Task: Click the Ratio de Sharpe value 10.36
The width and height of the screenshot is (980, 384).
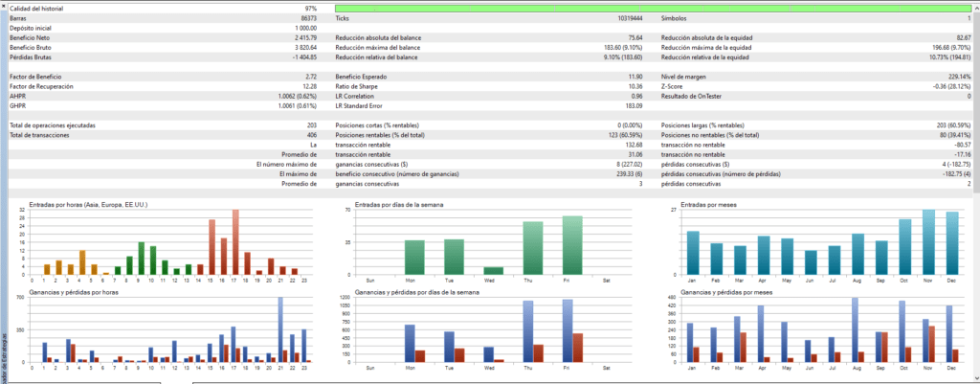Action: (635, 86)
